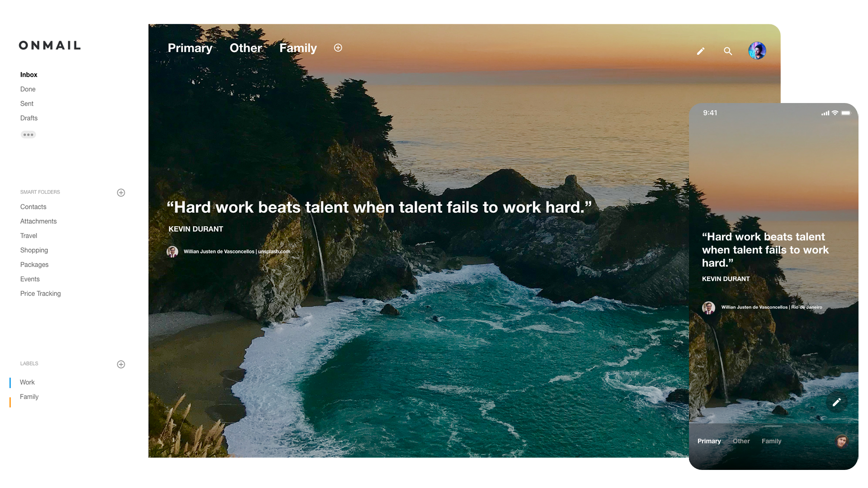Screen dimensions: 868x488
Task: Switch to the Other tab
Action: point(245,48)
